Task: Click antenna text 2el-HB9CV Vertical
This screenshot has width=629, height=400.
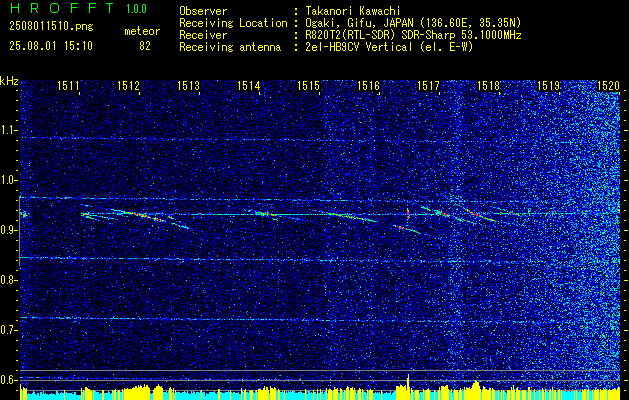Action: click(359, 47)
